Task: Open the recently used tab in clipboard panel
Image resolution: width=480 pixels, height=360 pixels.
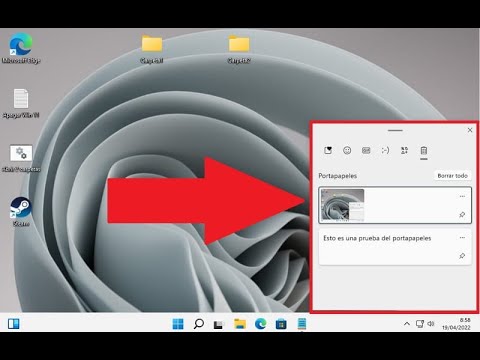Action: point(328,150)
